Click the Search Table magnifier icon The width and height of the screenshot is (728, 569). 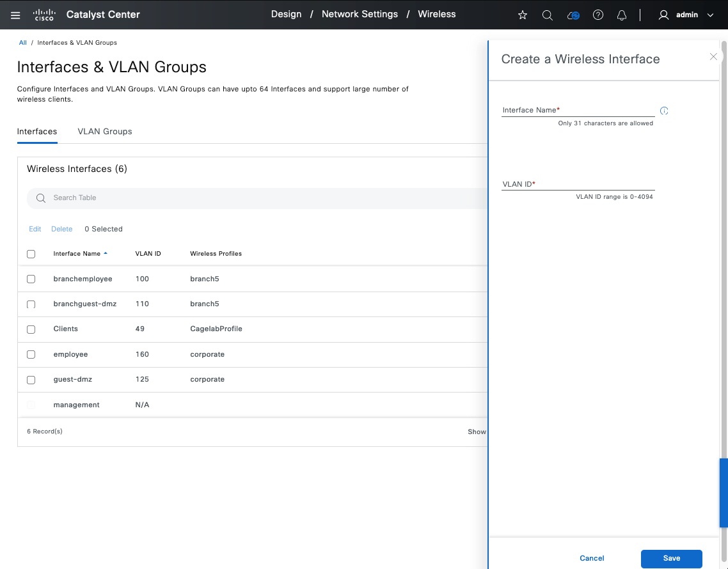[41, 198]
